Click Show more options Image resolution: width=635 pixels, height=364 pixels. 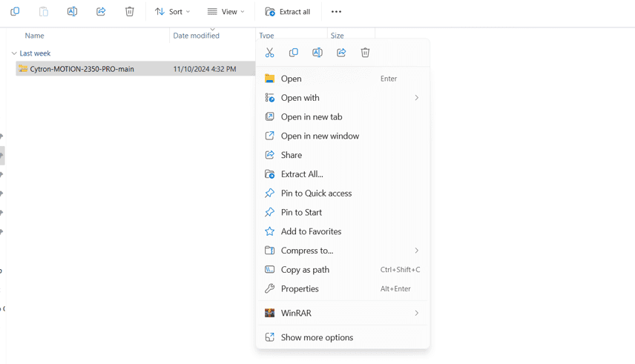pyautogui.click(x=317, y=337)
